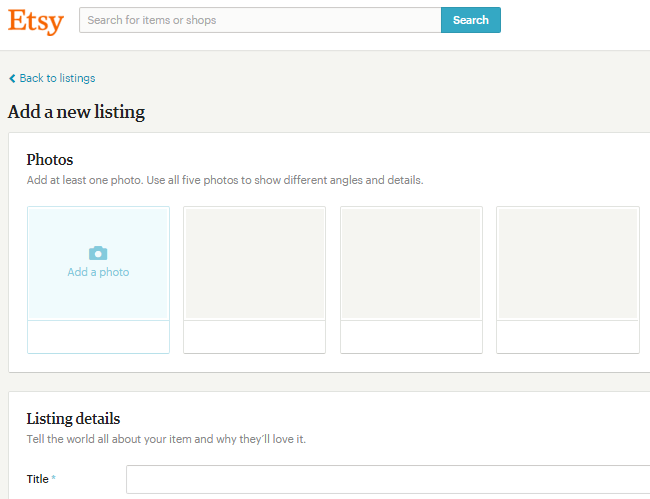Screen dimensions: 650x499
Task: Click the Photos section heading
Action: pyautogui.click(x=50, y=160)
